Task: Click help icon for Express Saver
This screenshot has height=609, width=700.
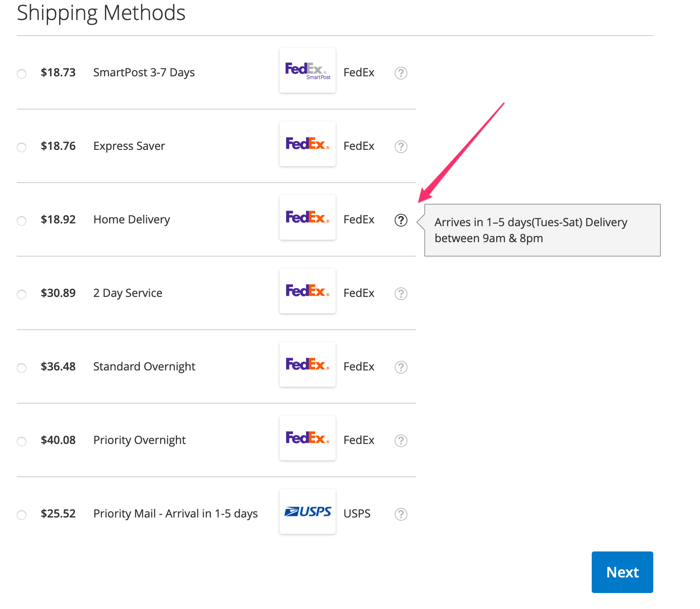Action: pyautogui.click(x=401, y=147)
